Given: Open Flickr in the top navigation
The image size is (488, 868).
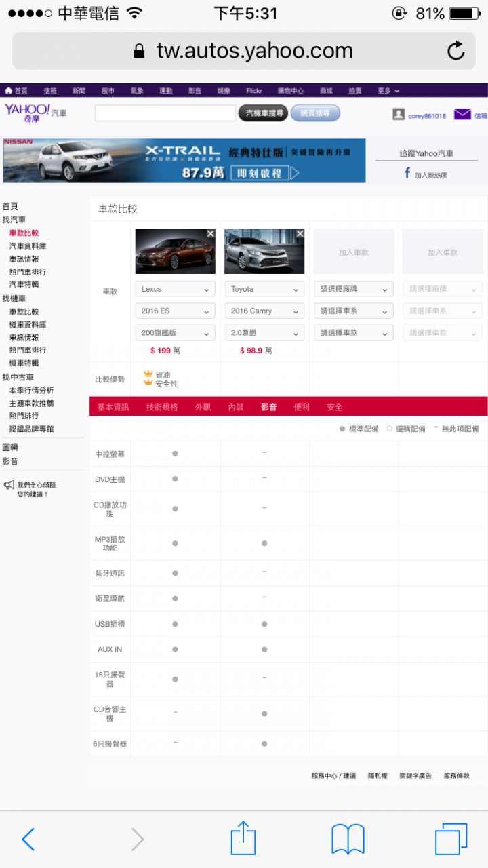Looking at the screenshot, I should tap(254, 90).
